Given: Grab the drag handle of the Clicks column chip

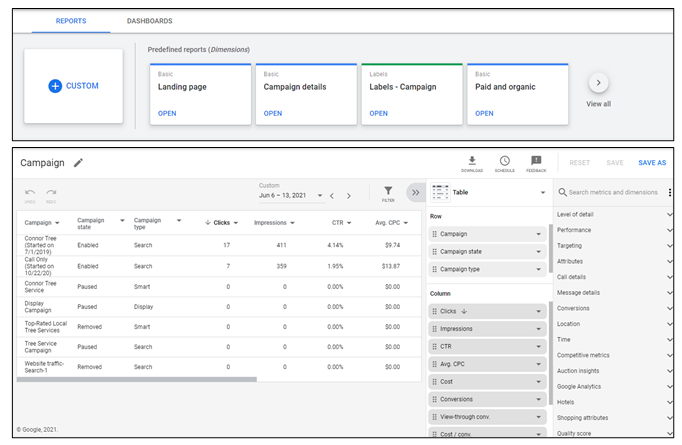Looking at the screenshot, I should point(434,311).
